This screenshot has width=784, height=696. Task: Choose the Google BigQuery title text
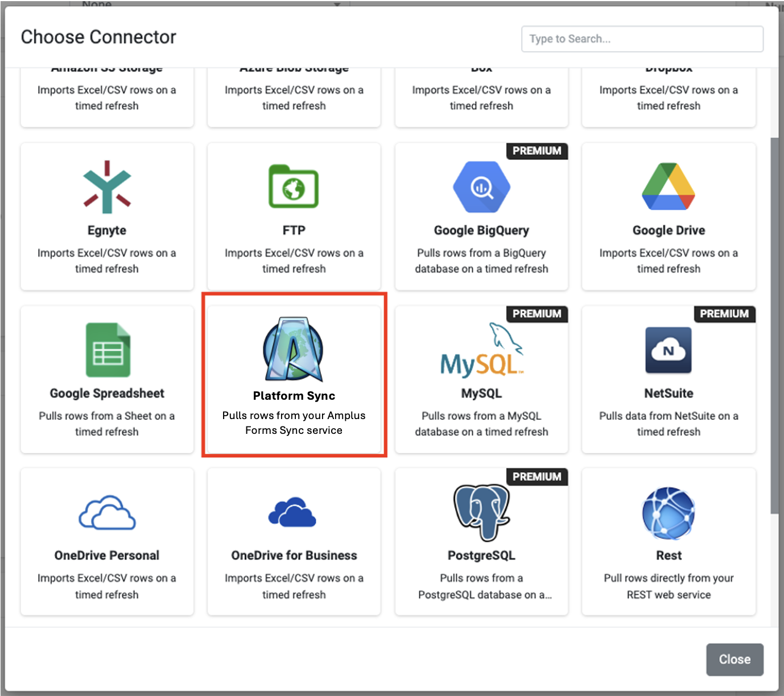coord(481,230)
